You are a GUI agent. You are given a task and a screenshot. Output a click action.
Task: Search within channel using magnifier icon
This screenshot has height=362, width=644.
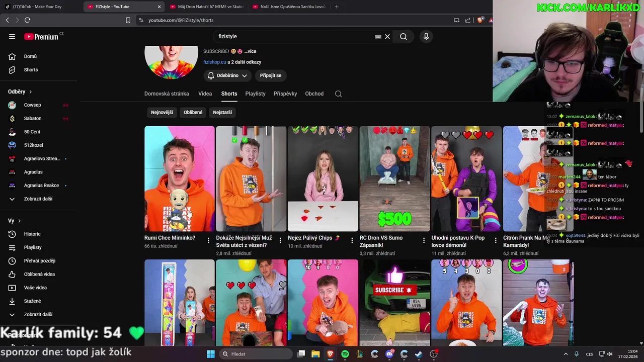[338, 94]
